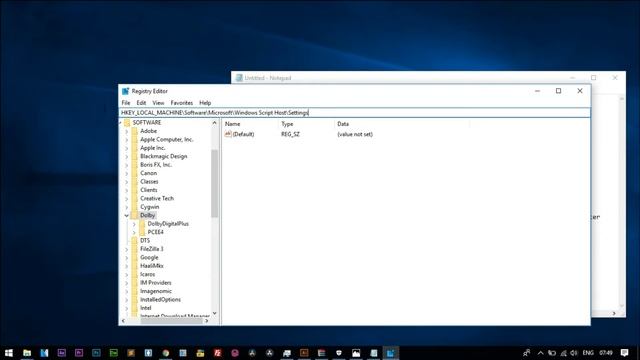This screenshot has width=640, height=360.
Task: Click the registry path address bar
Action: [354, 113]
